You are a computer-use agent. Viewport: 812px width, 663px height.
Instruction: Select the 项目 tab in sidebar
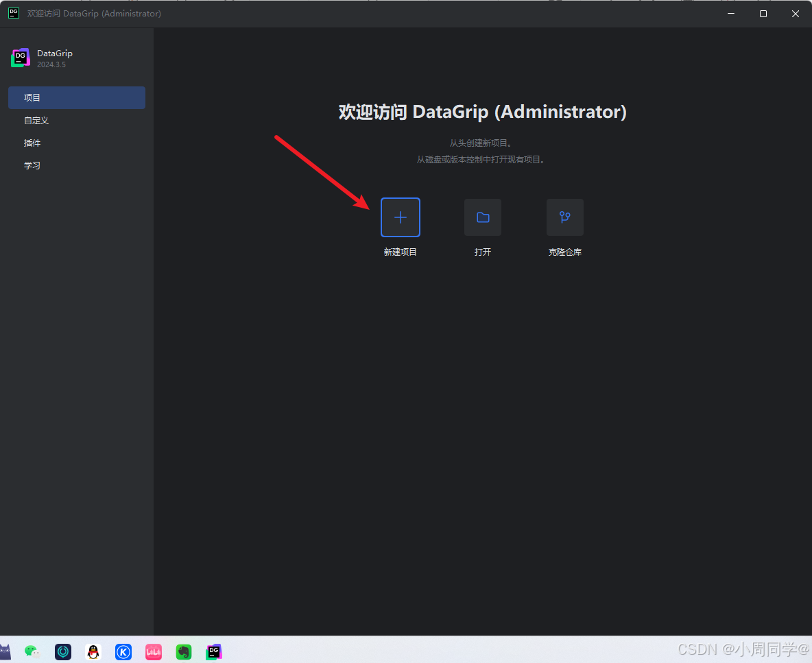pos(77,98)
